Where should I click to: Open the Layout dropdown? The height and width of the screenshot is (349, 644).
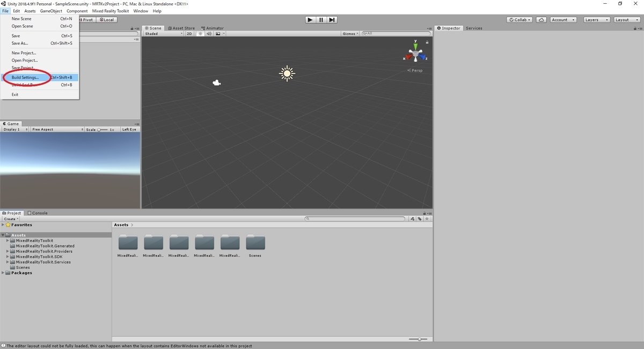pos(626,19)
